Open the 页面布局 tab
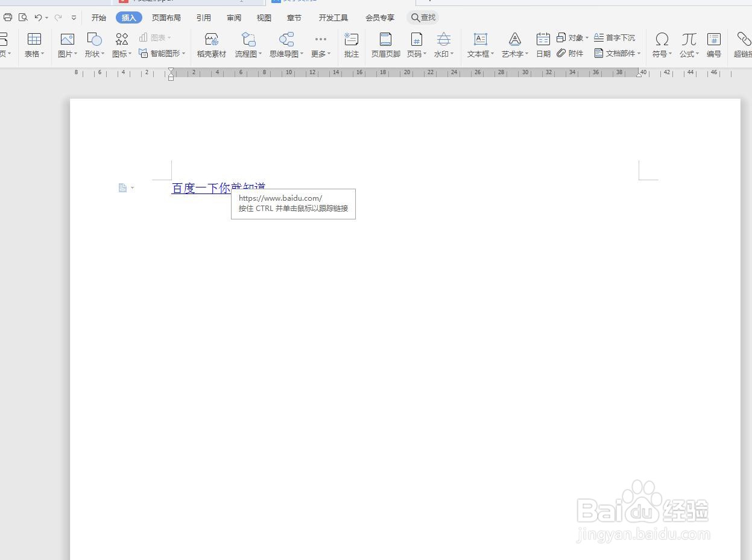Viewport: 752px width, 560px height. click(x=166, y=17)
